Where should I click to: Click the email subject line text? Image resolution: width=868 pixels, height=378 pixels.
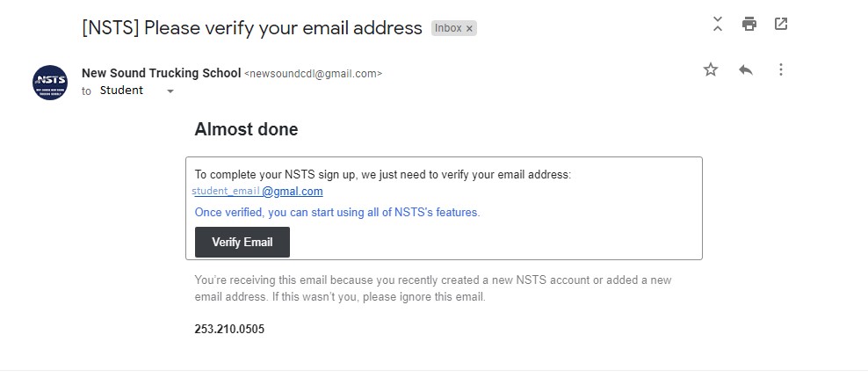pyautogui.click(x=252, y=28)
